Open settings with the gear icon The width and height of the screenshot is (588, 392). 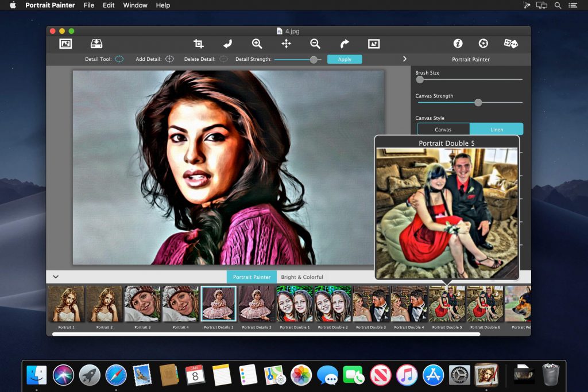(x=483, y=43)
